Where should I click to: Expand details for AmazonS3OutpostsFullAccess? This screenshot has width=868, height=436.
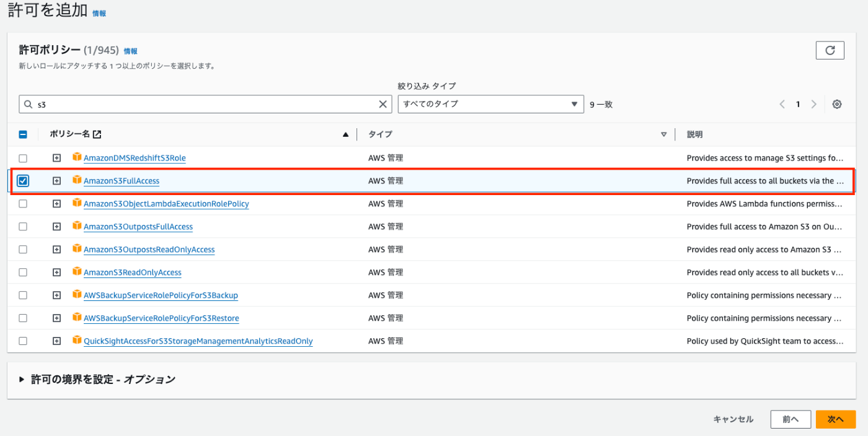click(x=56, y=227)
